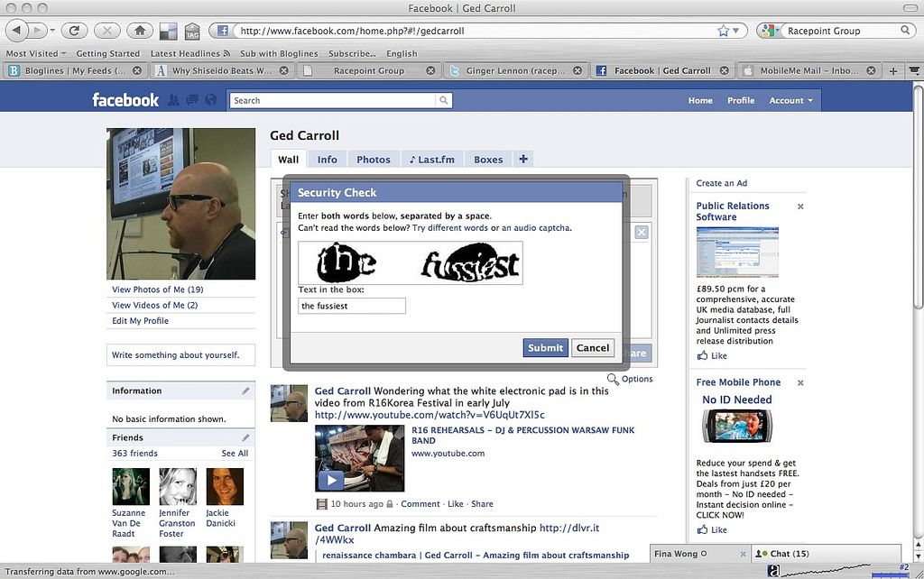924x579 pixels.
Task: Go to Facebook Home link
Action: (700, 101)
